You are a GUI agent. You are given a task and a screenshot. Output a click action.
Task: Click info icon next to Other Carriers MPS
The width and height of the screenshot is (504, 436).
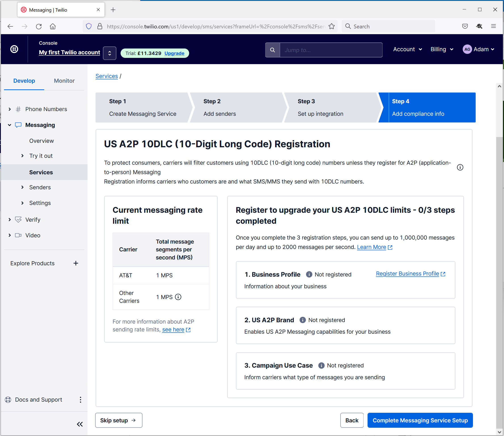[x=178, y=297]
